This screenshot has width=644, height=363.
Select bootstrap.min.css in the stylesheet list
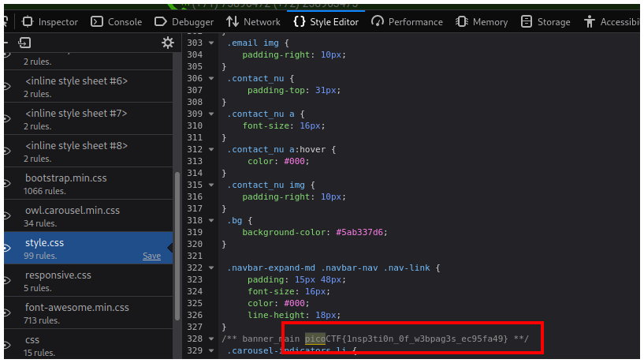pos(65,178)
